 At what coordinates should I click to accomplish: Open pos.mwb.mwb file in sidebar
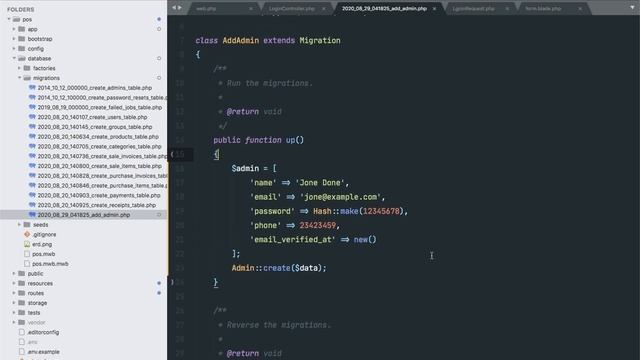pyautogui.click(x=50, y=264)
